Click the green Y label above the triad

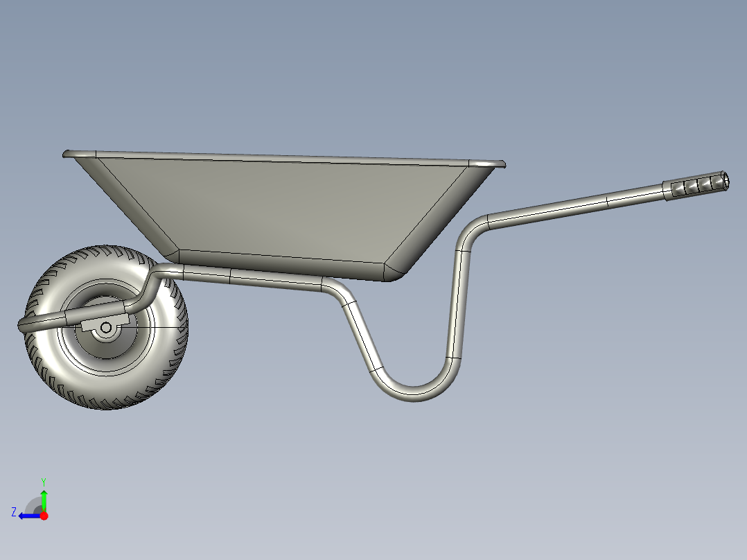[x=43, y=481]
